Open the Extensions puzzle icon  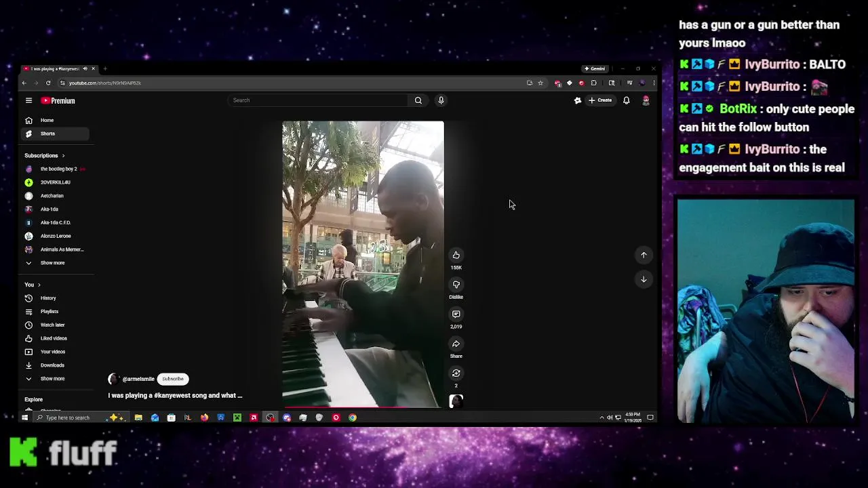pos(593,83)
